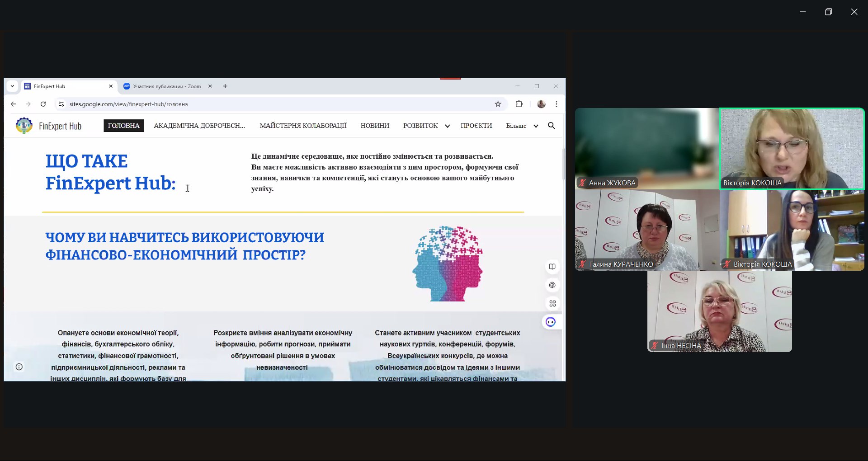The width and height of the screenshot is (868, 461).
Task: Open the ПРОЄКТИ navigation item
Action: coord(476,126)
